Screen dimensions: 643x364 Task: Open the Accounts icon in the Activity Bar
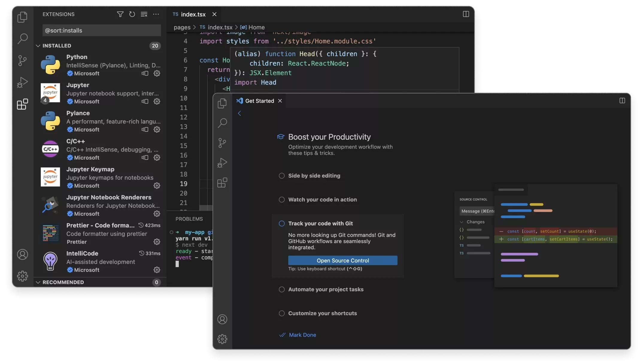pos(22,254)
